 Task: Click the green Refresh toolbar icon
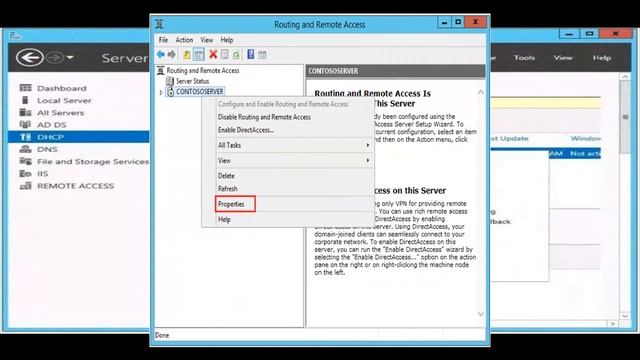[236, 54]
